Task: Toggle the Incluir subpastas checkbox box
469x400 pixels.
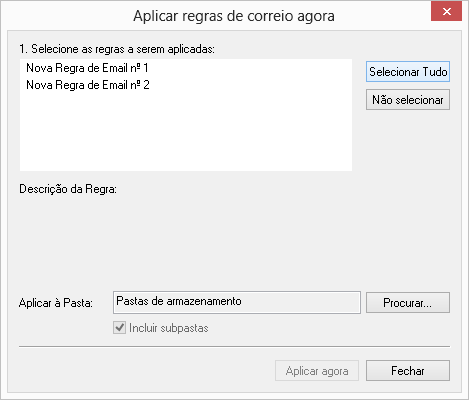Action: 119,328
